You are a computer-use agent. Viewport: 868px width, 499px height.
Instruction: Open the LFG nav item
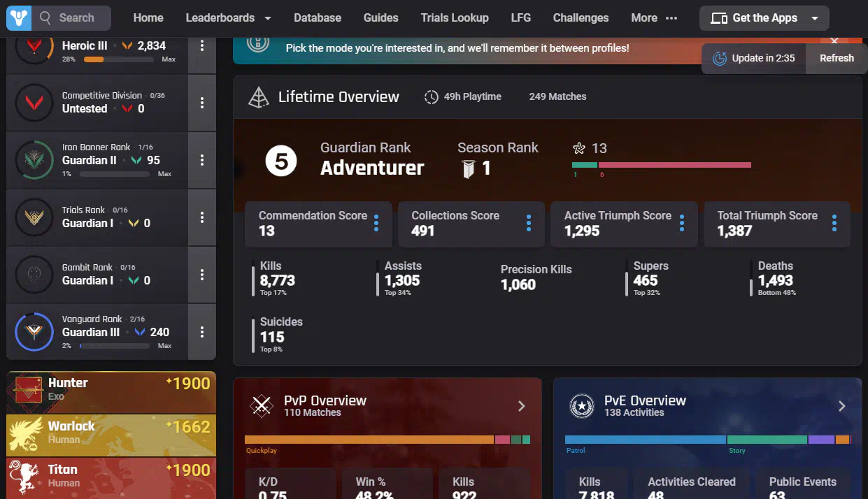click(x=521, y=17)
